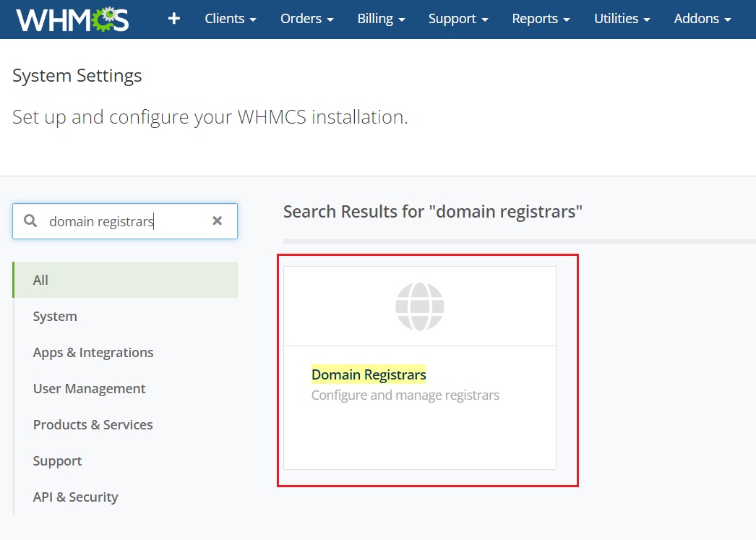Expand the Reports menu
This screenshot has width=756, height=540.
coord(541,19)
